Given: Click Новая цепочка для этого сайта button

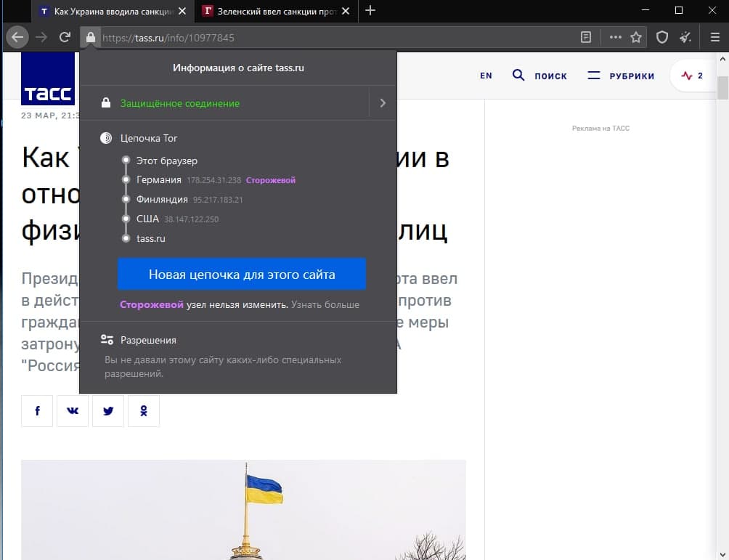Looking at the screenshot, I should (x=242, y=275).
